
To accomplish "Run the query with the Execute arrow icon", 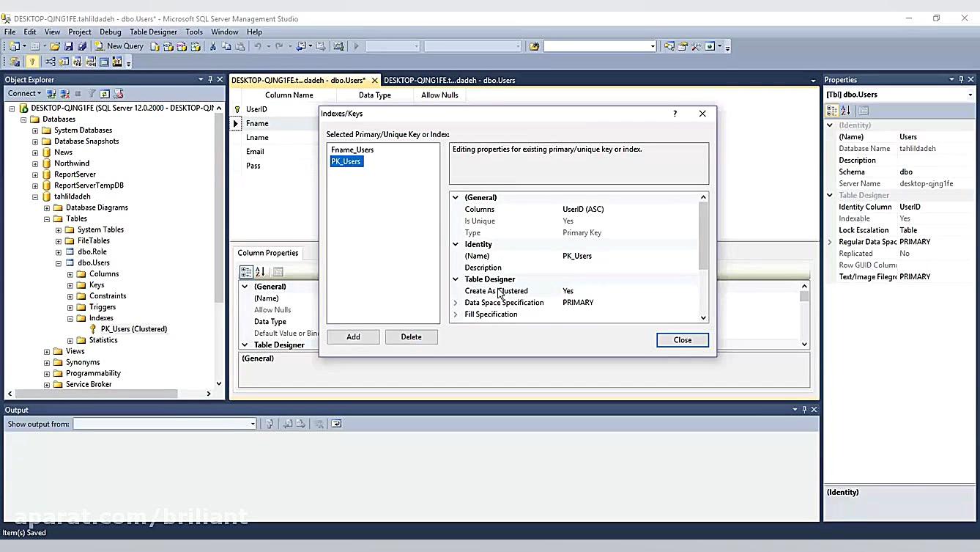I will 356,46.
